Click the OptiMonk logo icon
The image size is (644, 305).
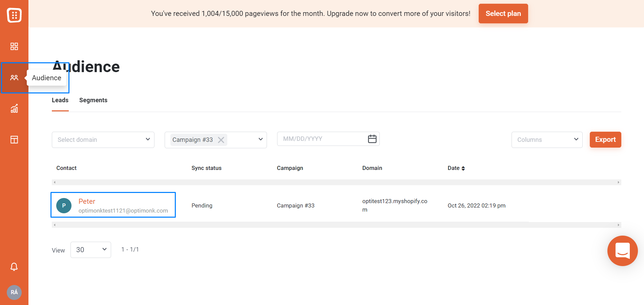14,15
